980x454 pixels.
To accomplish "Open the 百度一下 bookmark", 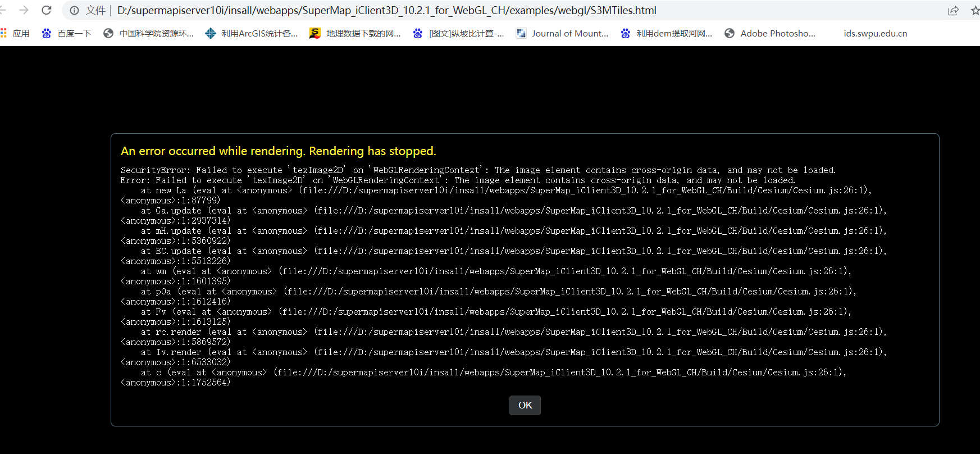I will click(67, 33).
